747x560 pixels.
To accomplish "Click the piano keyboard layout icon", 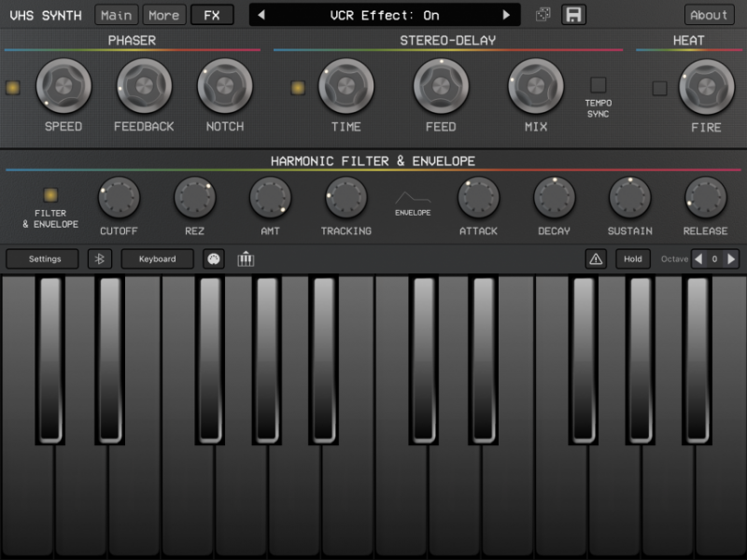I will coord(246,259).
